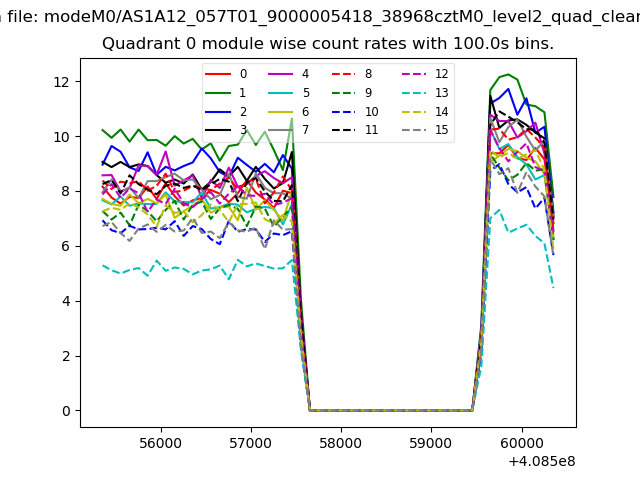Click the y-axis tick label 12
The height and width of the screenshot is (480, 640).
click(60, 81)
